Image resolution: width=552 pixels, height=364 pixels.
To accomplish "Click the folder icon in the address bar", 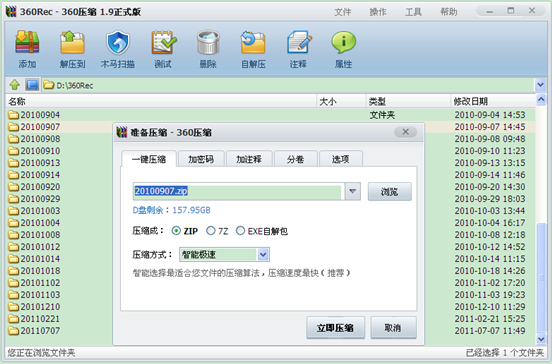I will tap(49, 85).
